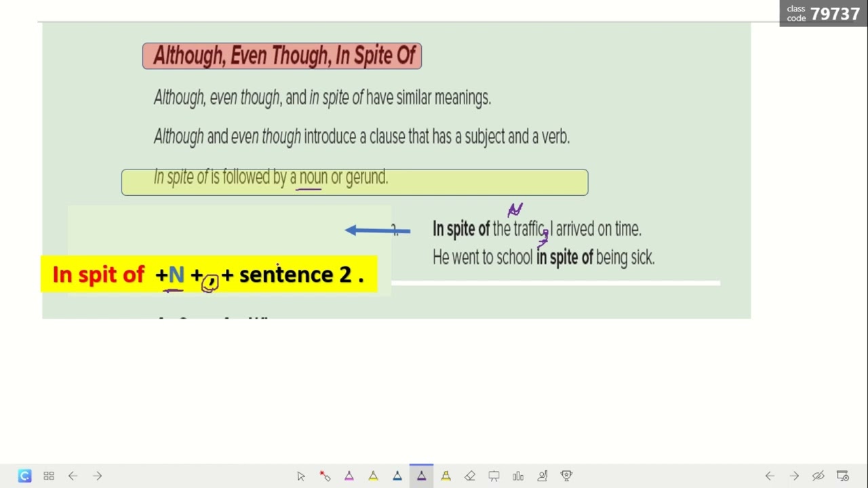The height and width of the screenshot is (488, 868).
Task: Activate the red laser pointer tool
Action: pyautogui.click(x=325, y=476)
